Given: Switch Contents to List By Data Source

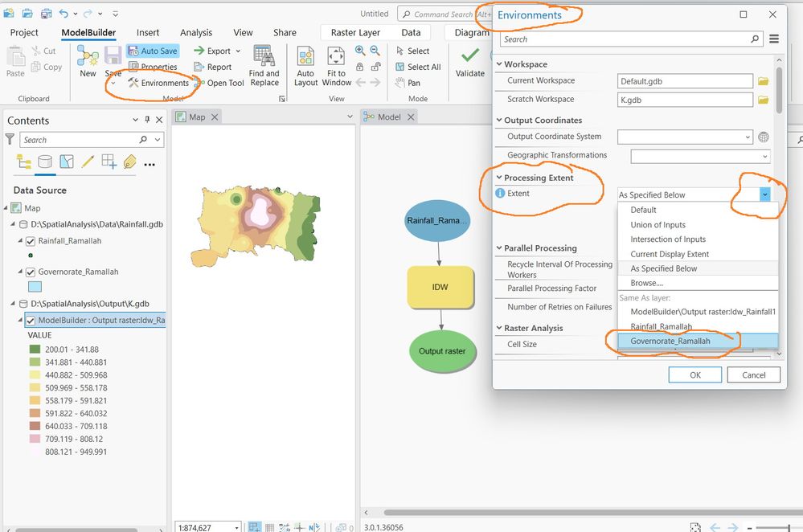Looking at the screenshot, I should 45,162.
